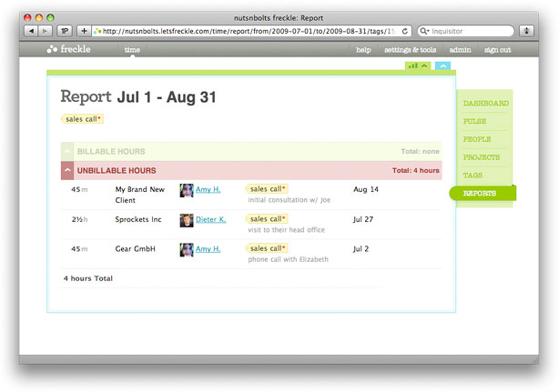
Task: Click the browser forward arrow button
Action: tap(46, 30)
